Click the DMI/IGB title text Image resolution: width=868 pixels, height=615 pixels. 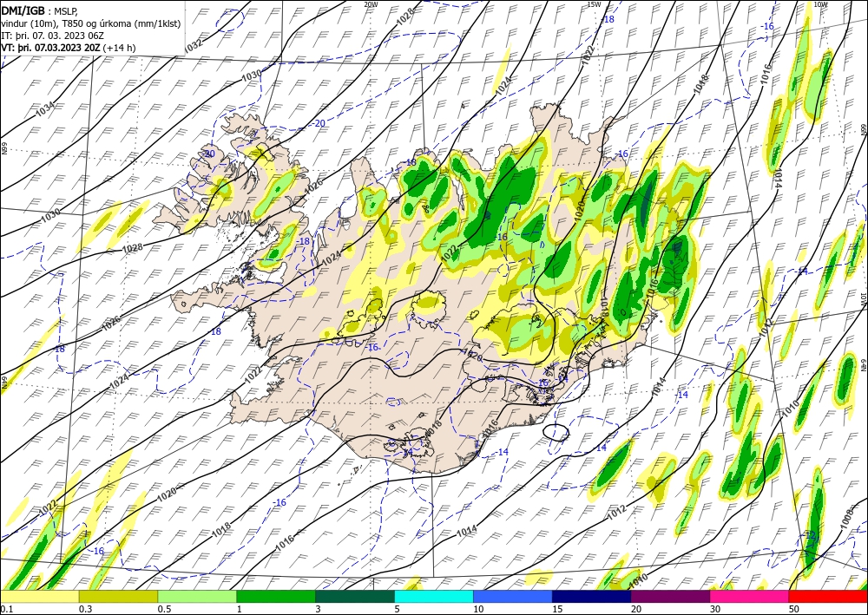[x=23, y=11]
